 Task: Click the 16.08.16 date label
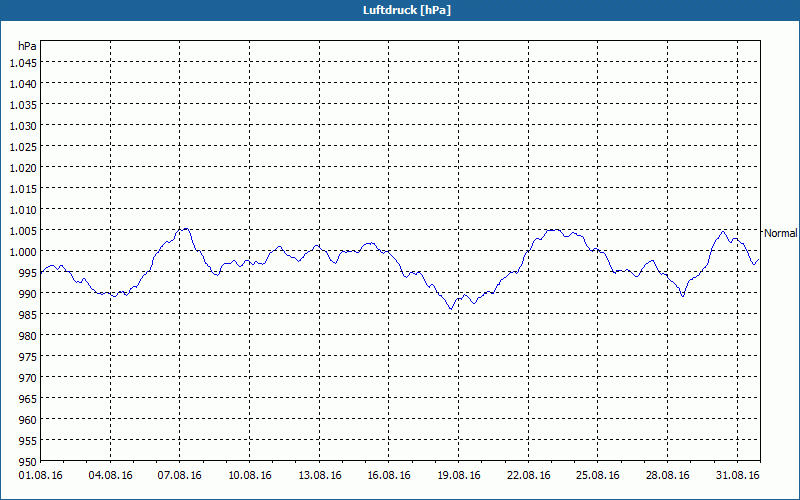(389, 476)
